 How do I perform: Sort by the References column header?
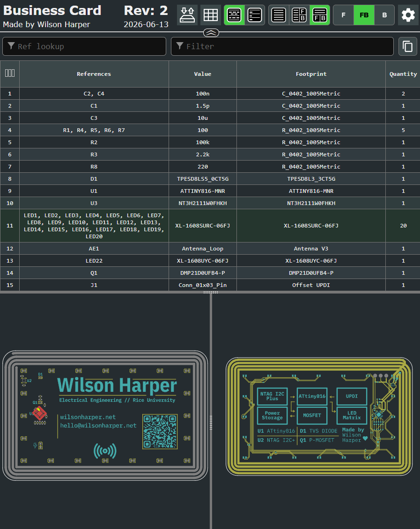coord(94,74)
